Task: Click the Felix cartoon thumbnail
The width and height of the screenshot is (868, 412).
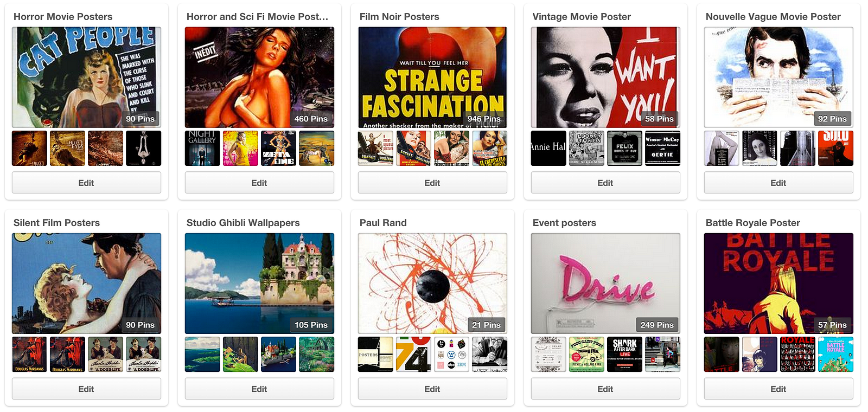Action: 624,148
